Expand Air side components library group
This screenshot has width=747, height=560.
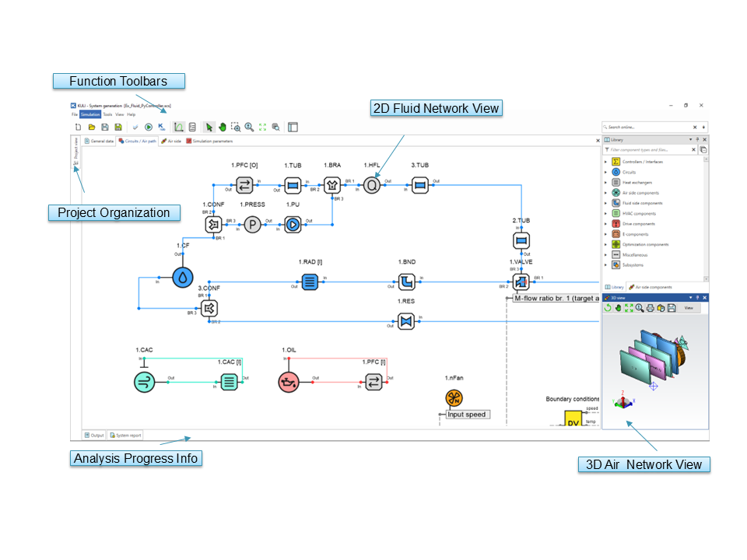pos(605,193)
